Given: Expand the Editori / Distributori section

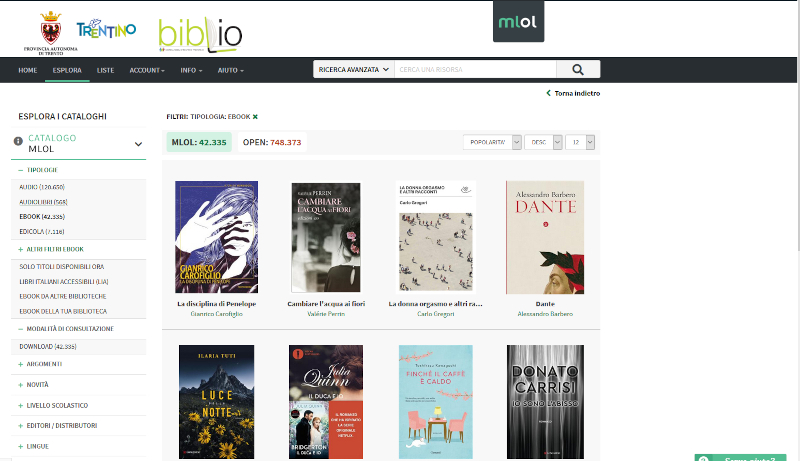Looking at the screenshot, I should [x=58, y=425].
